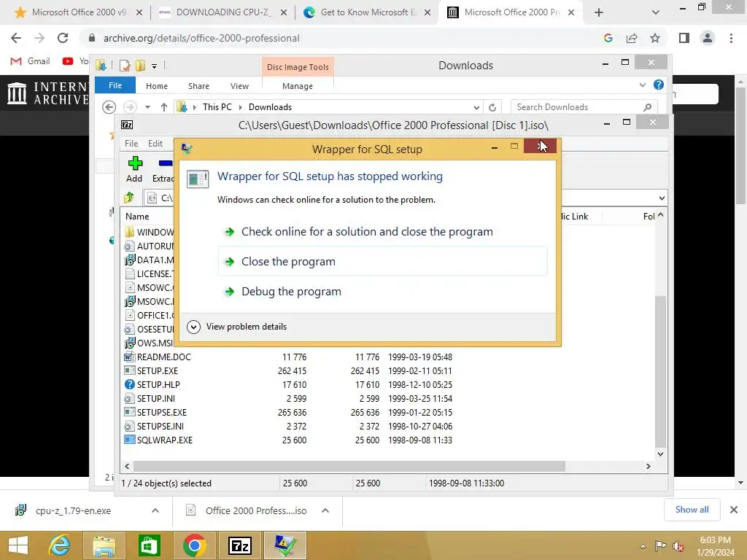
Task: Switch to Explorer View ribbon tab
Action: [239, 86]
